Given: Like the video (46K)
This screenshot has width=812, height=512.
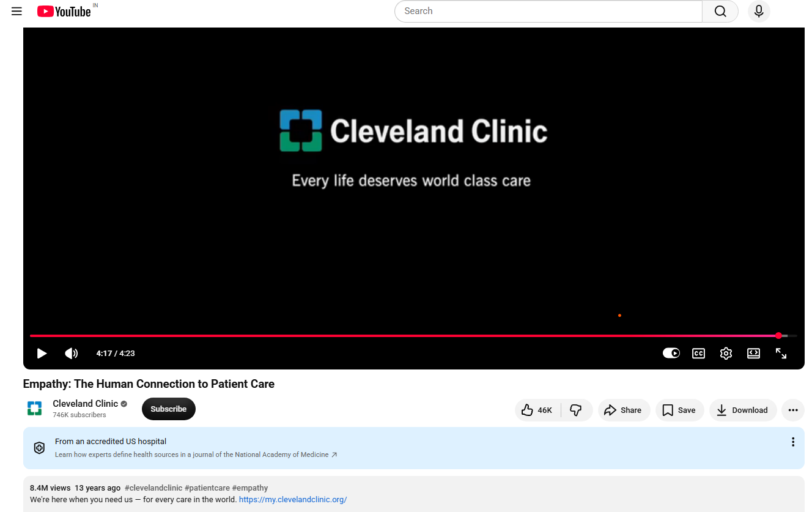Looking at the screenshot, I should click(537, 410).
